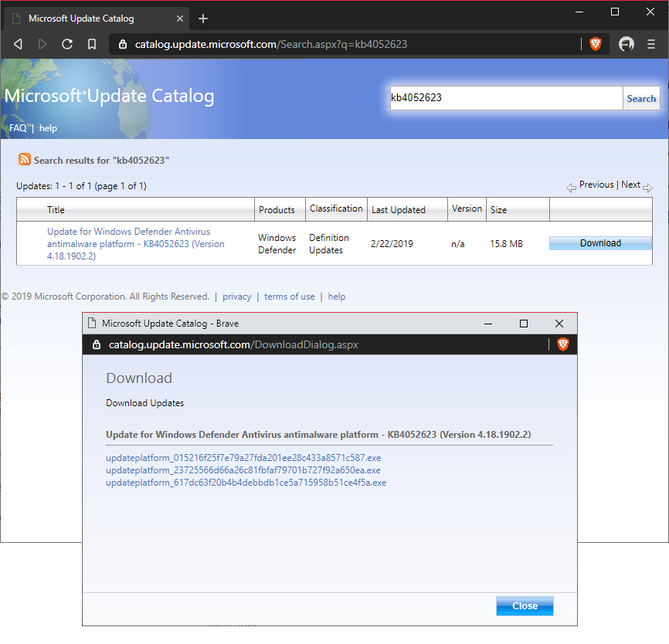Image resolution: width=669 pixels, height=644 pixels.
Task: Sort results by Products column header
Action: [x=277, y=209]
